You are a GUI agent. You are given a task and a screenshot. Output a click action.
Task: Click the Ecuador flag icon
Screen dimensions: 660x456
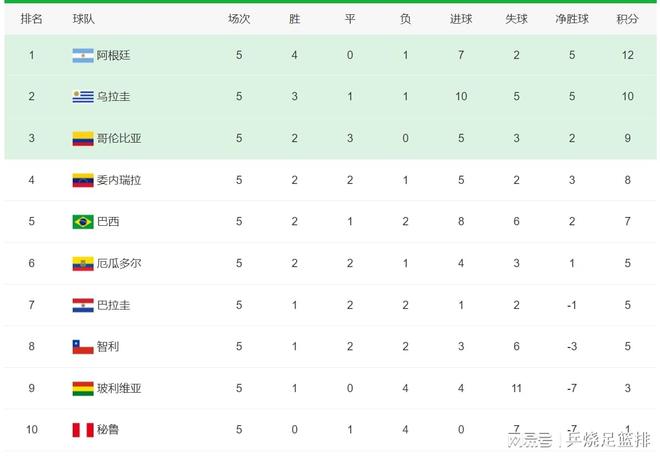coord(83,264)
